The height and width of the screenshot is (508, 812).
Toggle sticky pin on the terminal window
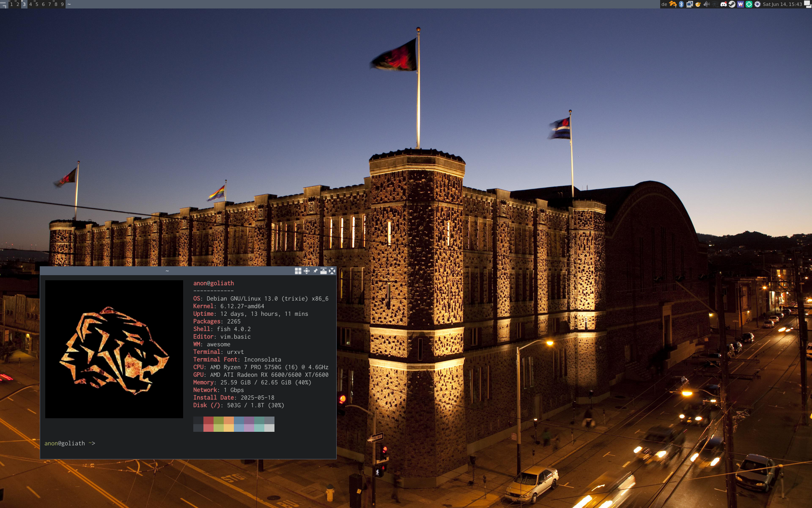tap(315, 271)
